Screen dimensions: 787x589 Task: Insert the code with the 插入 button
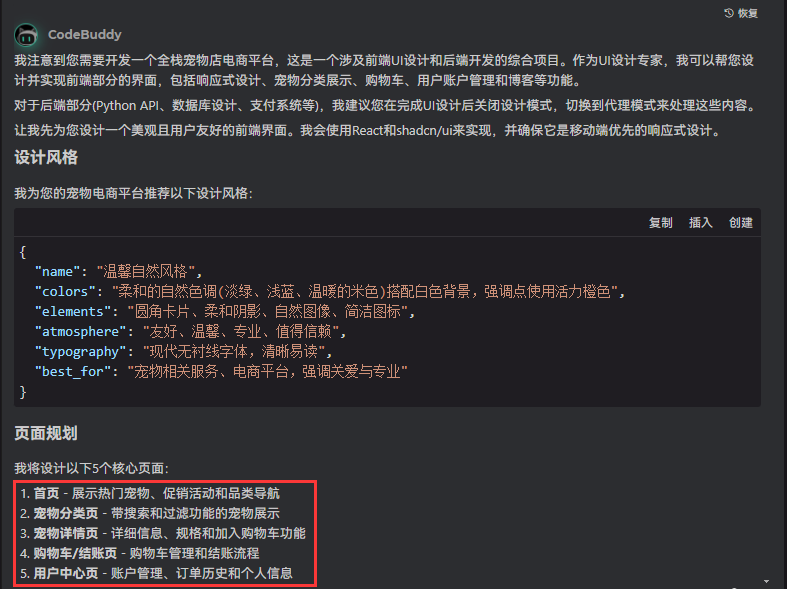[x=701, y=223]
